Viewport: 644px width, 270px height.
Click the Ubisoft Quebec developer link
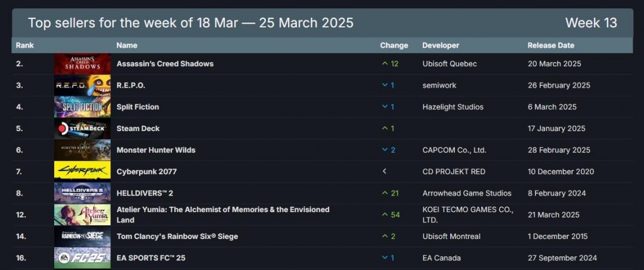click(450, 64)
